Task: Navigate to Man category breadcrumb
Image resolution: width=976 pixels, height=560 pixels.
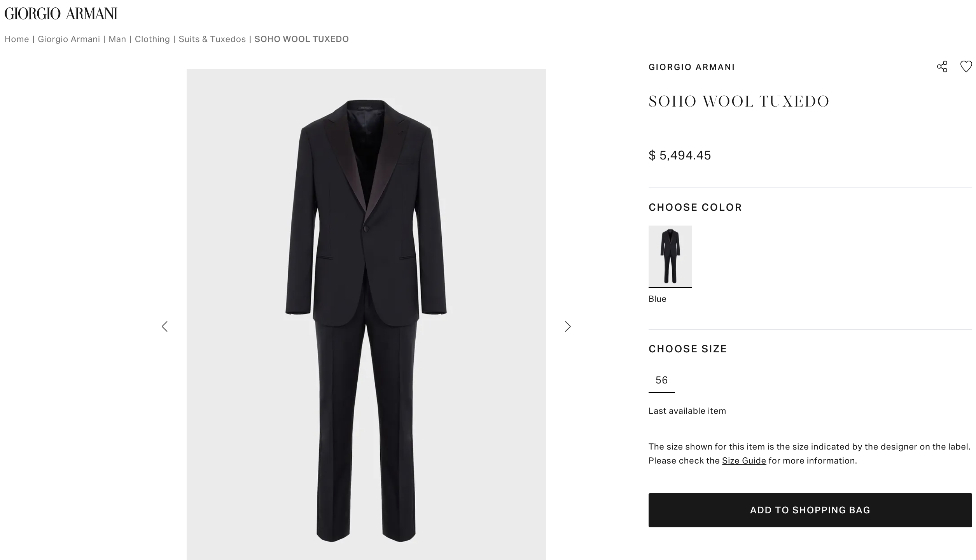Action: tap(117, 39)
